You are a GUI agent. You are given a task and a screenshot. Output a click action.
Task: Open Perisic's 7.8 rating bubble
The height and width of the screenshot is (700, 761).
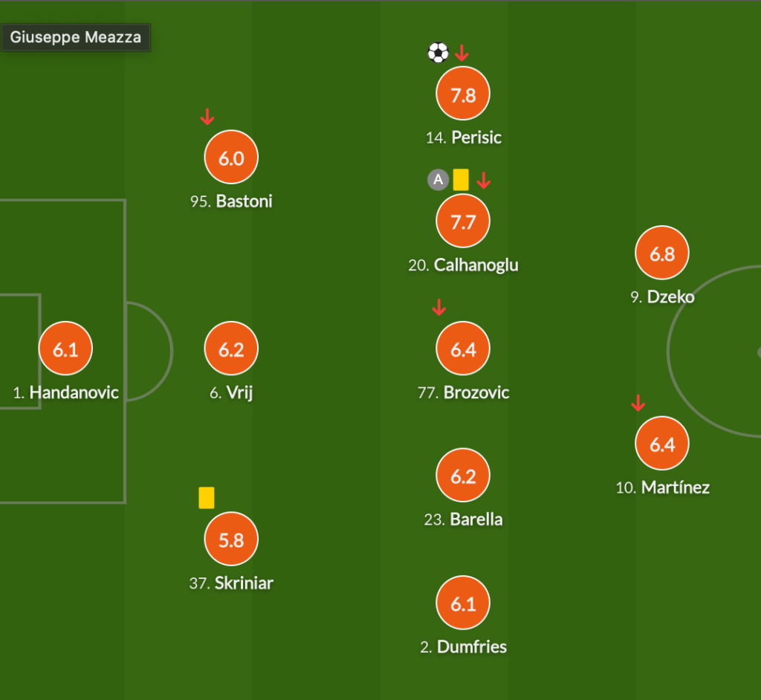click(463, 94)
